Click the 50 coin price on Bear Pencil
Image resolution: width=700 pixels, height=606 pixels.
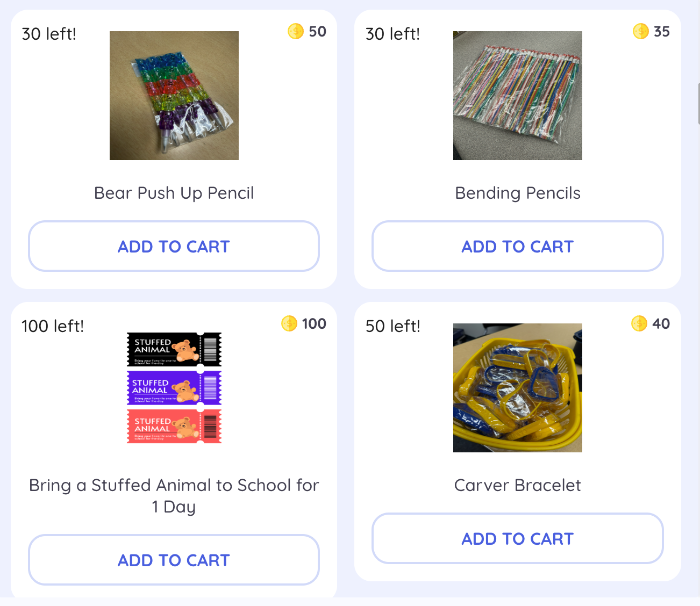click(318, 32)
